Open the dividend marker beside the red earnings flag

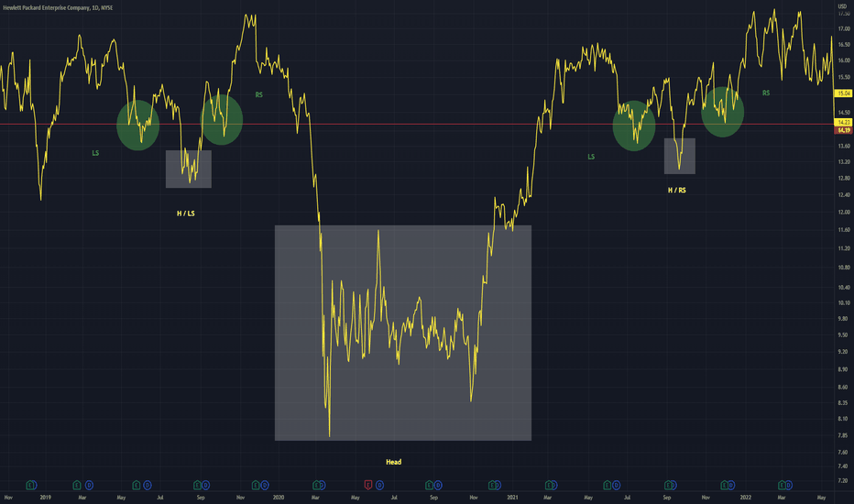(379, 485)
